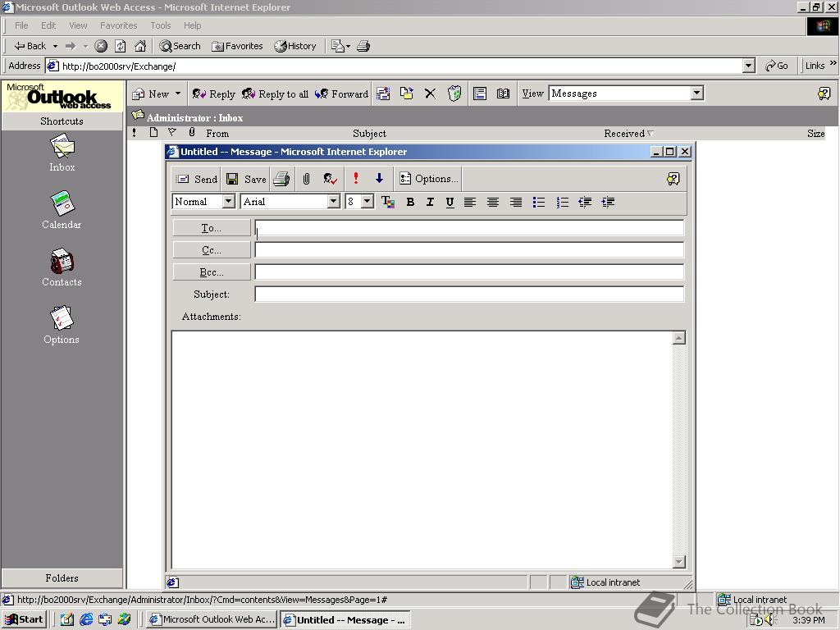Send the message with the Send button
Viewport: 840px width, 630px height.
click(197, 179)
